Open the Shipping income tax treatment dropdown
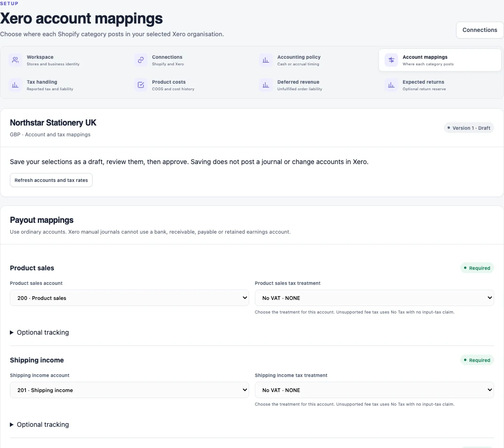Viewport: 504px width, 448px height. [x=374, y=390]
